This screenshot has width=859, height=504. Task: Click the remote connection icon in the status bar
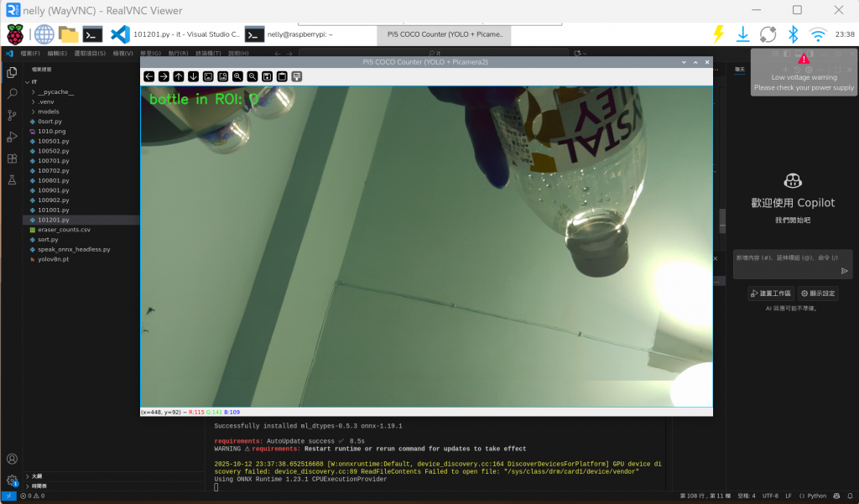click(x=8, y=496)
